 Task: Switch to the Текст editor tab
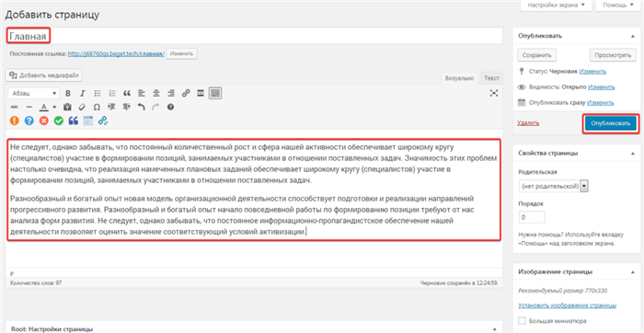(x=491, y=78)
